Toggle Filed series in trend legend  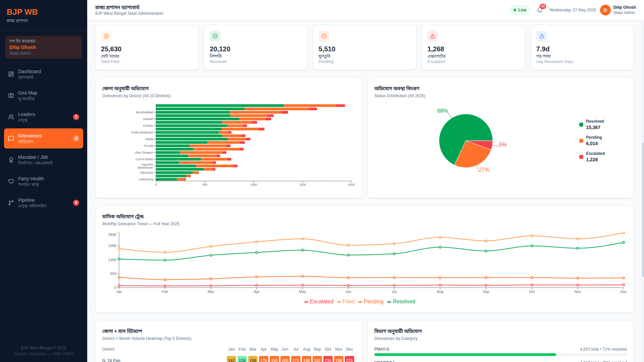pyautogui.click(x=345, y=302)
